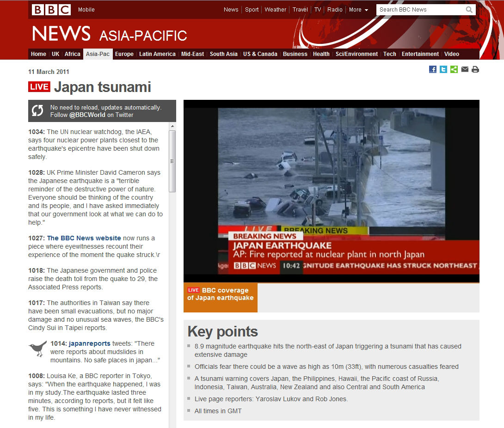The height and width of the screenshot is (428, 504).
Task: Select the Entertainment tab
Action: tap(420, 54)
